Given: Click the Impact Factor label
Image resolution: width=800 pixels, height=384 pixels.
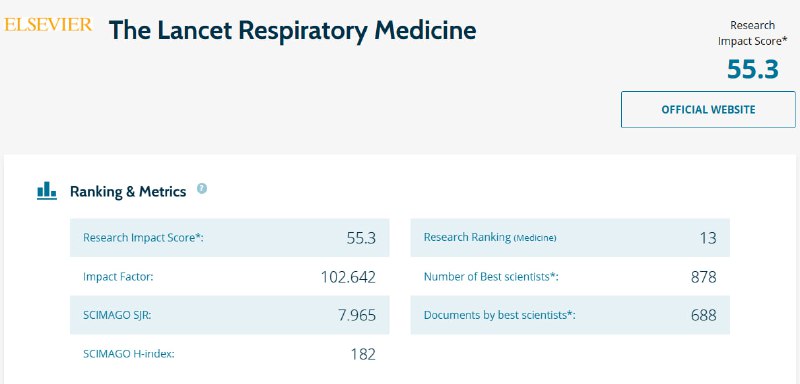Looking at the screenshot, I should click(118, 277).
